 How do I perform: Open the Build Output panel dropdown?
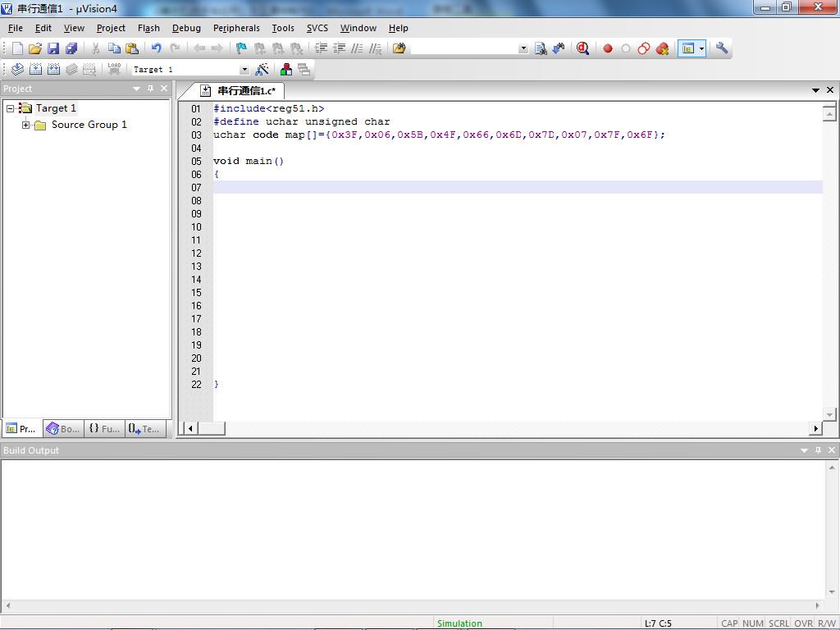tap(804, 450)
